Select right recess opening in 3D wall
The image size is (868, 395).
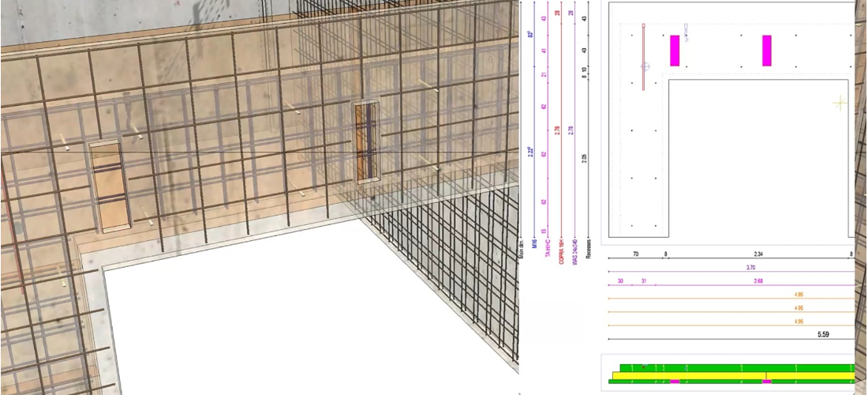[365, 142]
